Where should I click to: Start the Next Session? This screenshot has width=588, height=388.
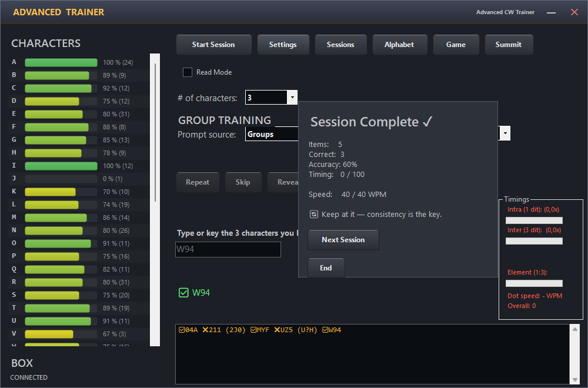[343, 240]
